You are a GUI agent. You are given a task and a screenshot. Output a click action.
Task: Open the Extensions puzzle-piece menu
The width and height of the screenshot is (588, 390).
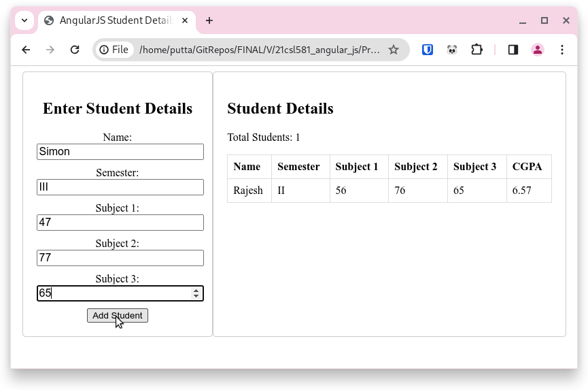click(477, 50)
